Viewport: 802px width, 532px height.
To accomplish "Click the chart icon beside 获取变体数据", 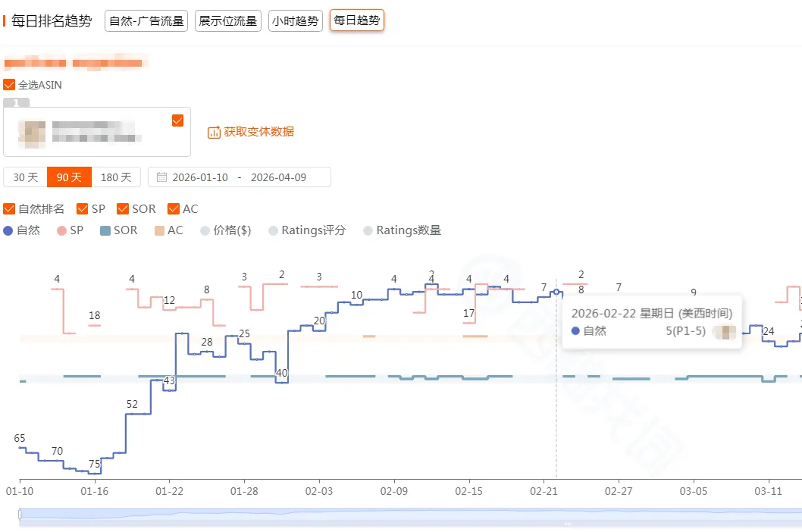I will coord(214,132).
